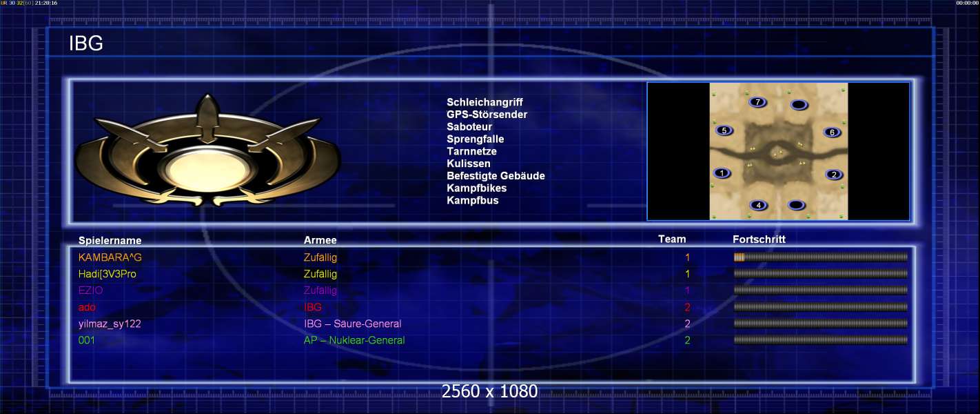Click the Sprengfalle ability text
The image size is (980, 414).
click(x=475, y=139)
